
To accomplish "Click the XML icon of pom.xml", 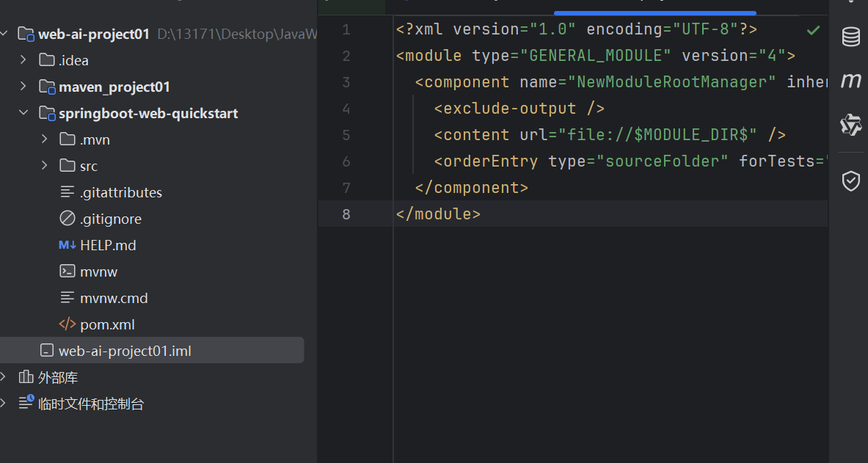I will (x=67, y=324).
